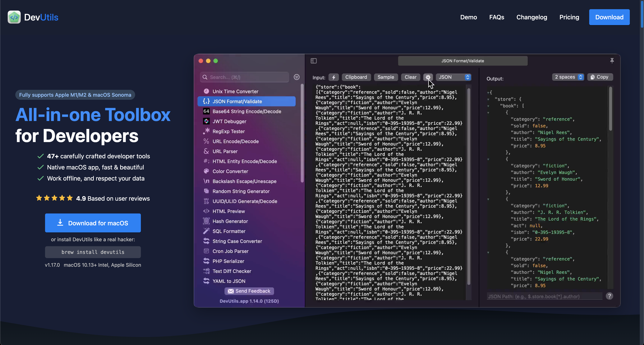Collapse the fourth book object triangle
The height and width of the screenshot is (345, 644).
[488, 252]
